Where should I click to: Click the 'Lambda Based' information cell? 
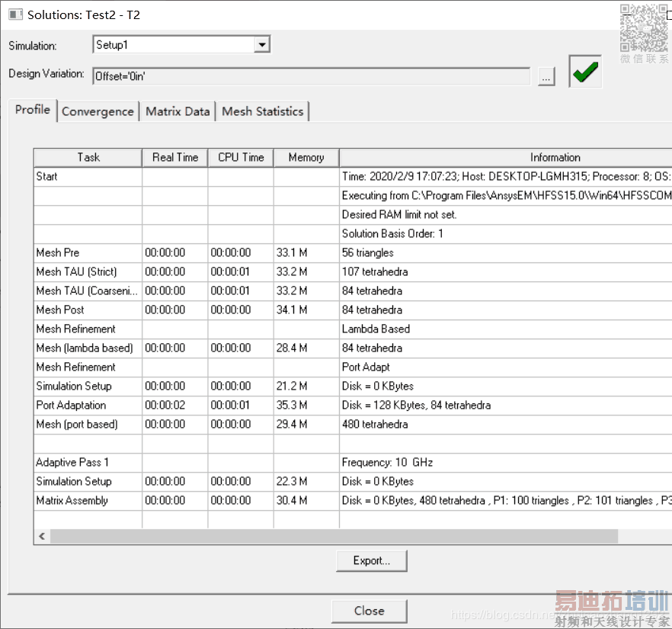(506, 329)
